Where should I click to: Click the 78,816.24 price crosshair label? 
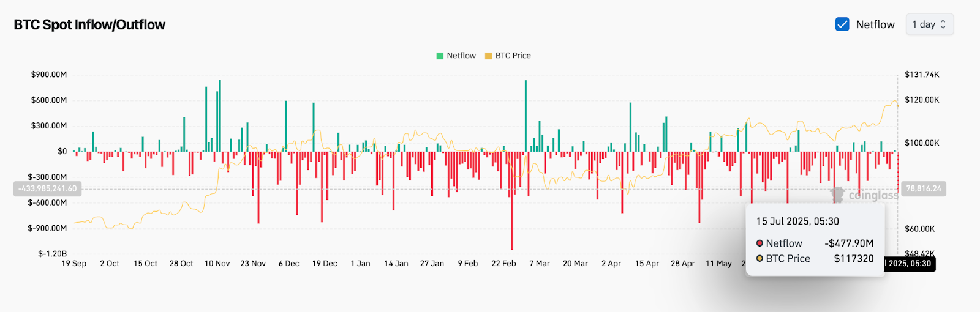(924, 189)
